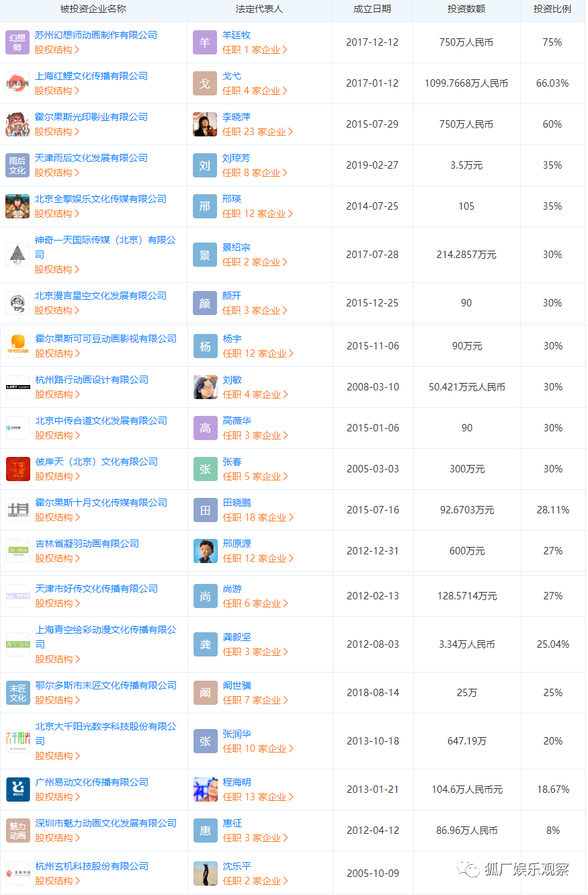Open legal representative 龚毅坚's name link
Viewport: 588px width, 895px height.
237,637
